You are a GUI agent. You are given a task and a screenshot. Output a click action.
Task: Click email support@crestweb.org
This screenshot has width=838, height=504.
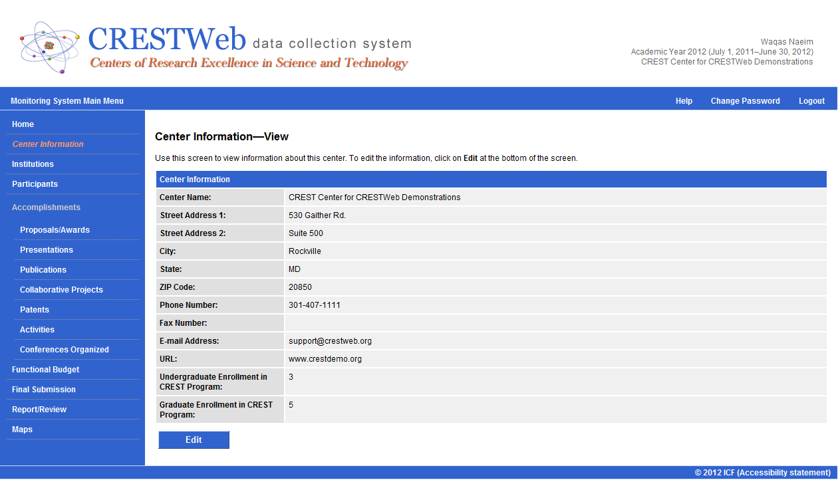(x=330, y=341)
